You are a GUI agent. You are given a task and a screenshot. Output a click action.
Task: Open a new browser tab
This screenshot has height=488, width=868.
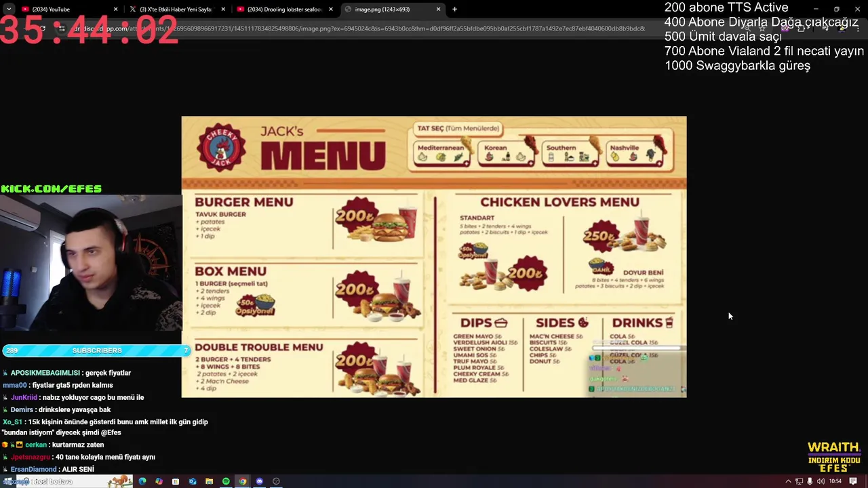[x=454, y=9]
